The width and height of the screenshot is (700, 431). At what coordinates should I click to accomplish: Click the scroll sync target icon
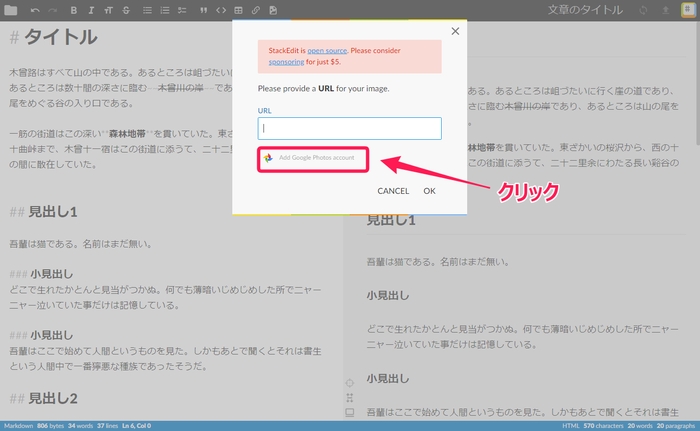(x=350, y=383)
